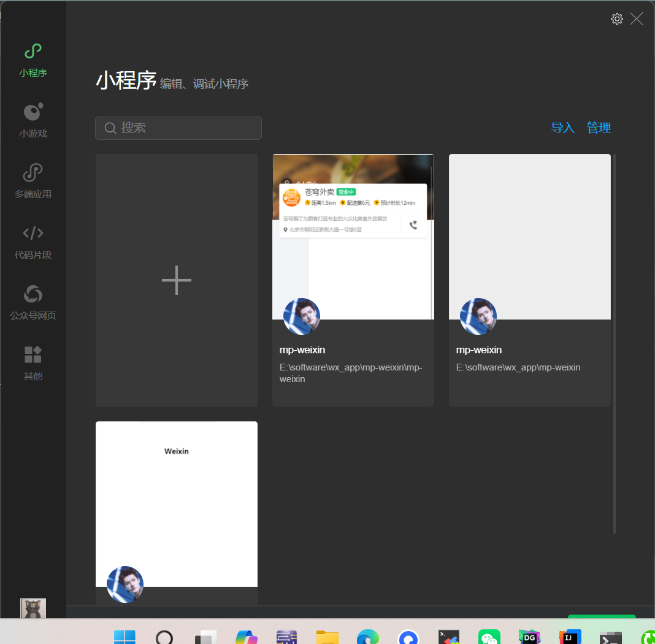The image size is (655, 644).
Task: Open IntelliJ IDEA from the taskbar
Action: pyautogui.click(x=570, y=637)
